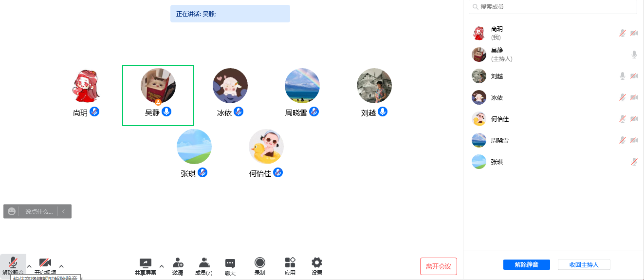Click 吴静's microphone icon in member list
This screenshot has height=280, width=644.
pos(634,55)
